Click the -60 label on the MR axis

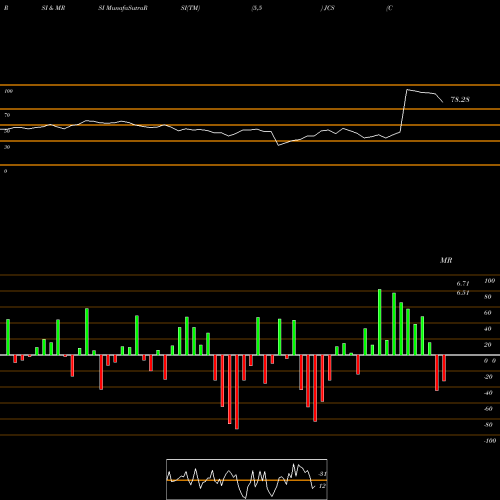pos(488,409)
